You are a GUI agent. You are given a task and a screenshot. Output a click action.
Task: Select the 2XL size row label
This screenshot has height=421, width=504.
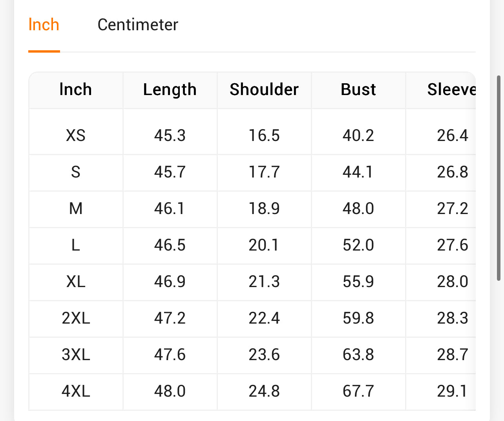pos(76,318)
